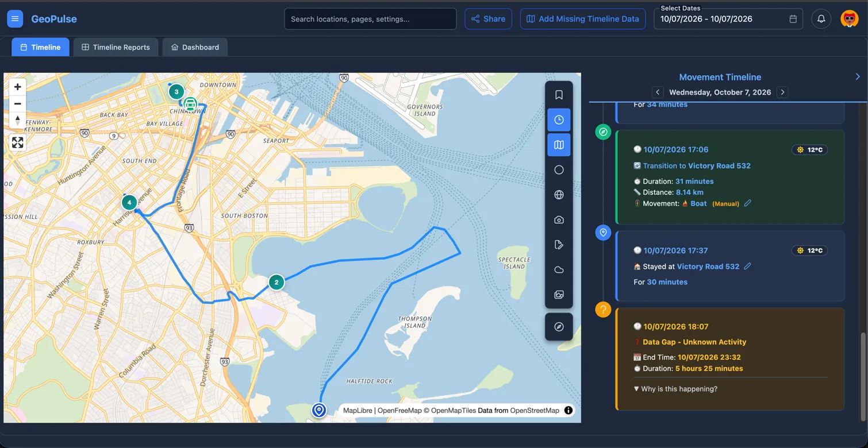The height and width of the screenshot is (448, 868).
Task: Click the bookmark icon in the map toolbar
Action: tap(559, 95)
